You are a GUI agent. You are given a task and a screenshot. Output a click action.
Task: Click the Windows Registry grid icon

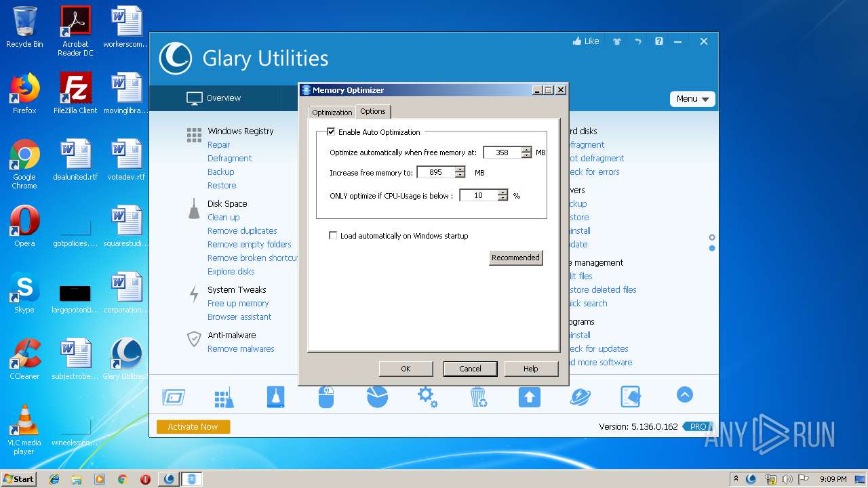click(x=194, y=135)
